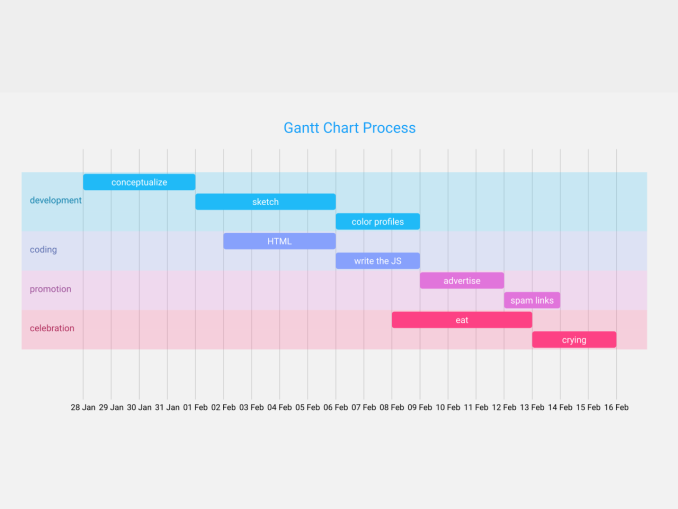Click the 06 Feb date label

point(335,408)
